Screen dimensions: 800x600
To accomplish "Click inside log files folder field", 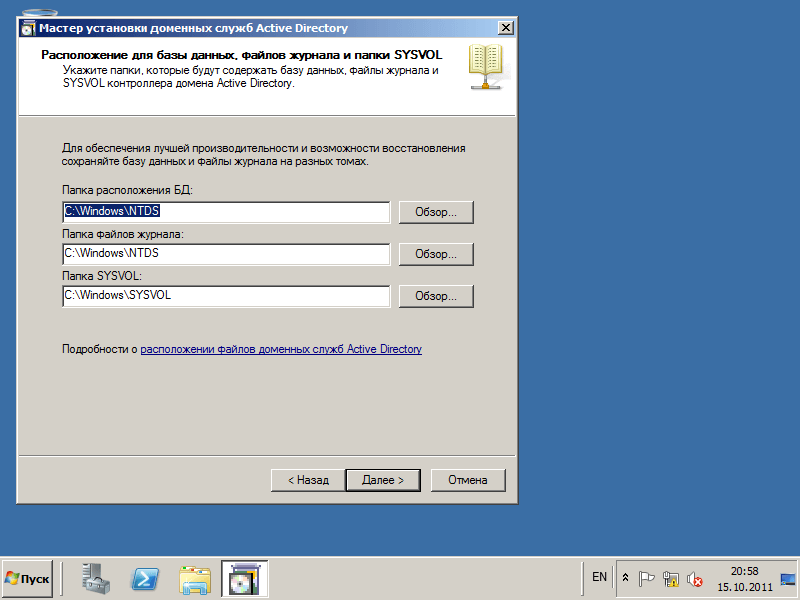I will coord(226,254).
